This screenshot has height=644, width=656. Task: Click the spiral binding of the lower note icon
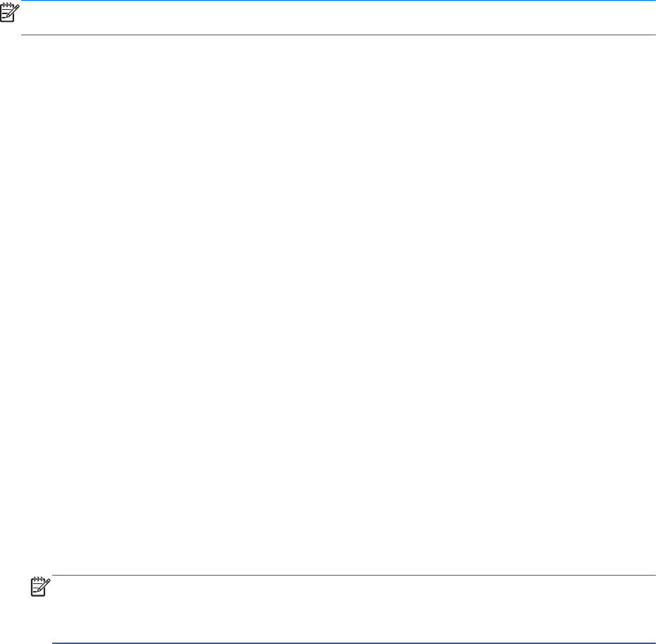tap(38, 579)
